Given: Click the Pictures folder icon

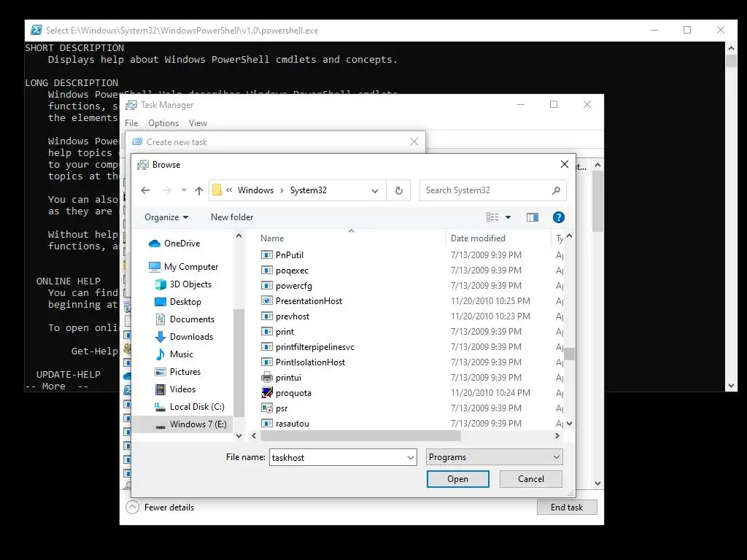Looking at the screenshot, I should 160,372.
